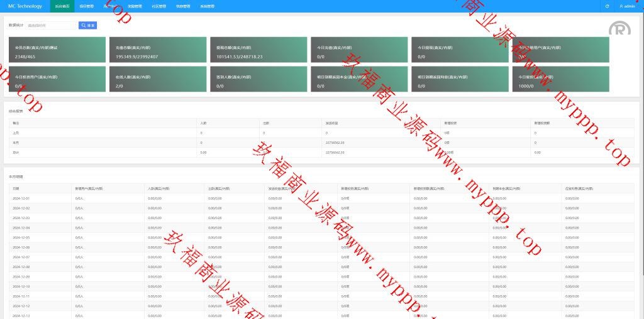
Task: Click the 会员总数 statistics card
Action: [x=57, y=51]
